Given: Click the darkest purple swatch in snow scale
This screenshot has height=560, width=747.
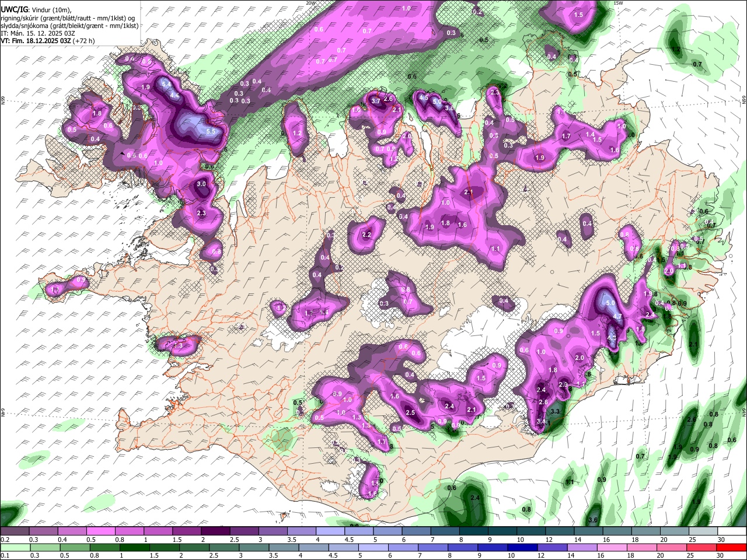Looking at the screenshot, I should [215, 531].
